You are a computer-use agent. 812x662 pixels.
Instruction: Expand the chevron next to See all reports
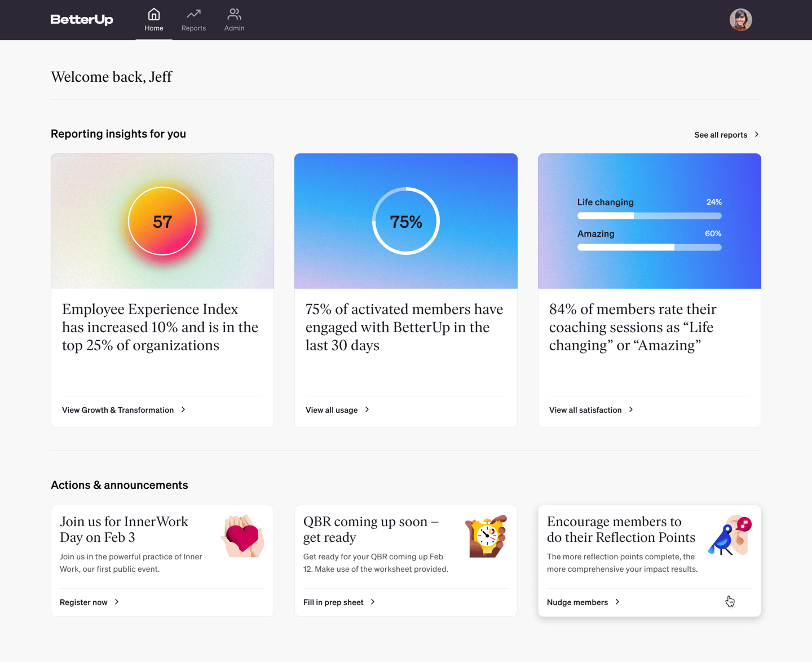tap(757, 134)
